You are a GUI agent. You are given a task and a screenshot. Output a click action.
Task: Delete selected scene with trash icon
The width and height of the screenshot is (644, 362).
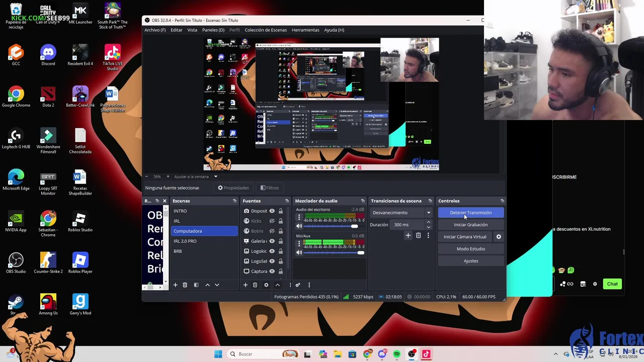185,285
